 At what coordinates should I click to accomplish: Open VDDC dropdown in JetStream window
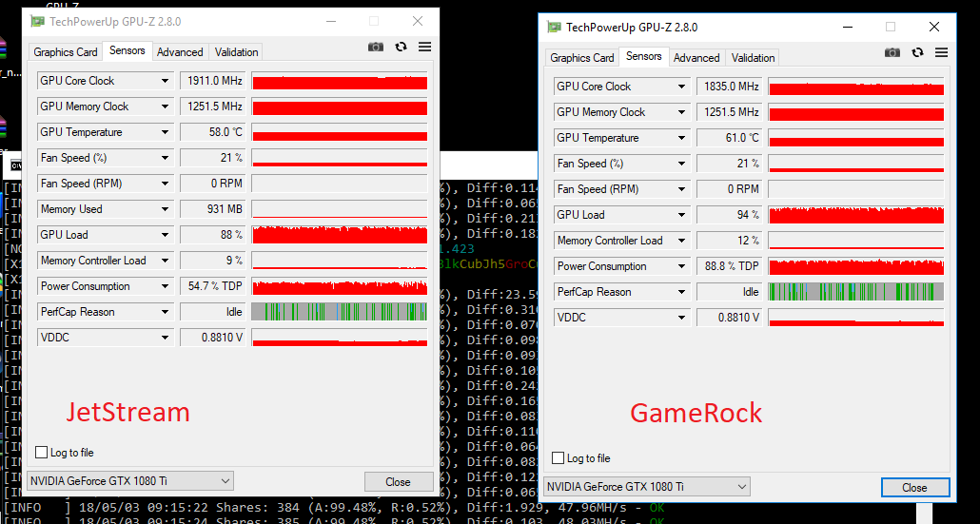coord(165,338)
